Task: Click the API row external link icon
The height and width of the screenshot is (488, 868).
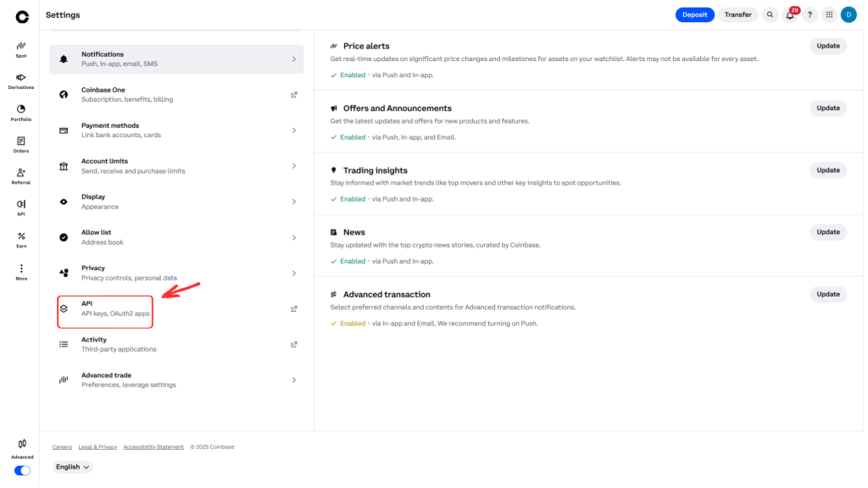Action: [294, 308]
